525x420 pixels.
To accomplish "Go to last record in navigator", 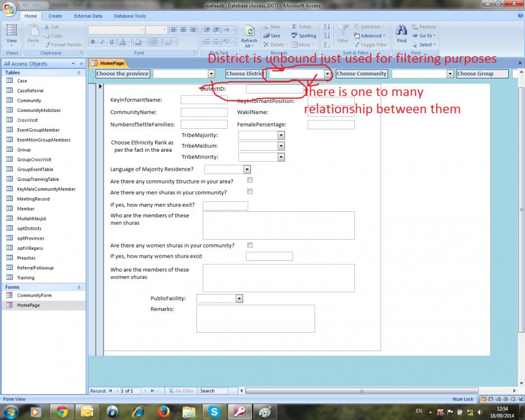I will 153,390.
